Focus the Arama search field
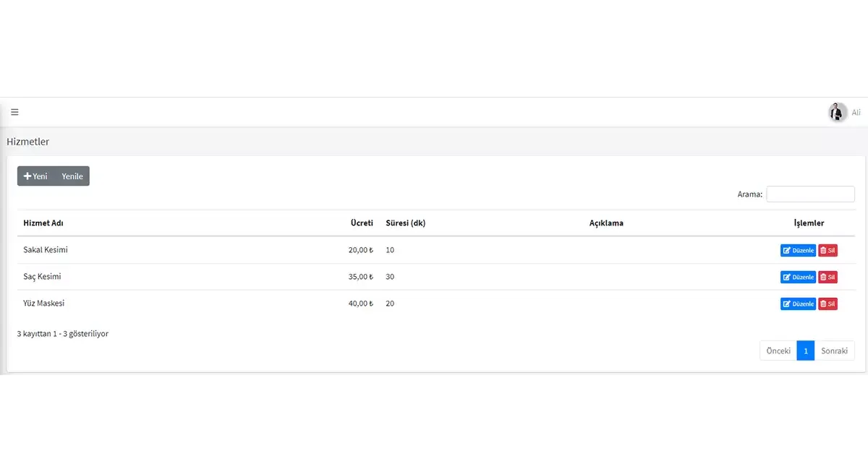868x472 pixels. (x=810, y=194)
